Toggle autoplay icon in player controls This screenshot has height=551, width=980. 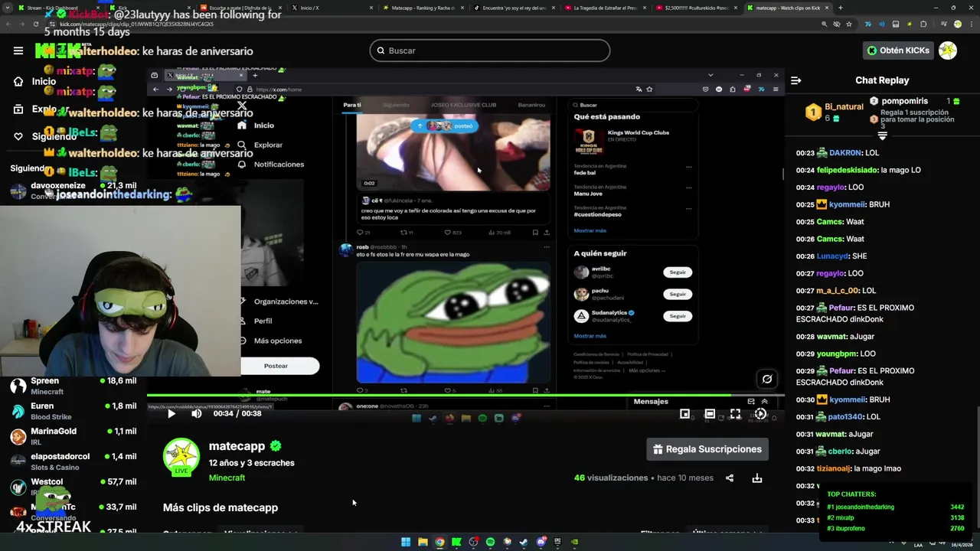tap(760, 414)
